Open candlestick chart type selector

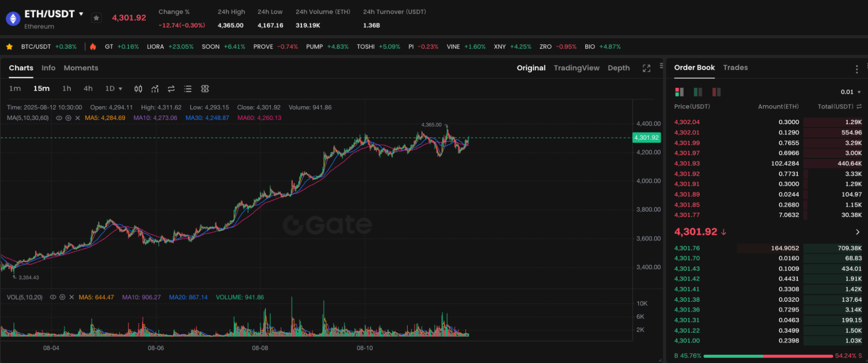pos(138,89)
